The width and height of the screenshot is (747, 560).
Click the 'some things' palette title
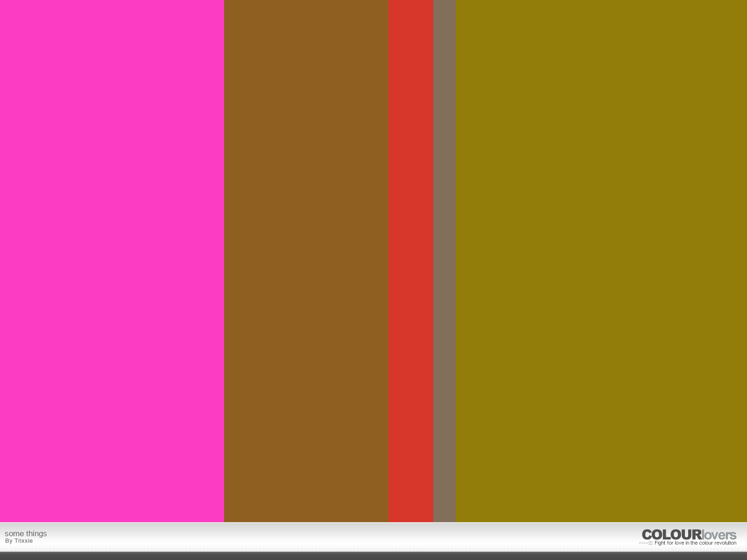[x=26, y=533]
